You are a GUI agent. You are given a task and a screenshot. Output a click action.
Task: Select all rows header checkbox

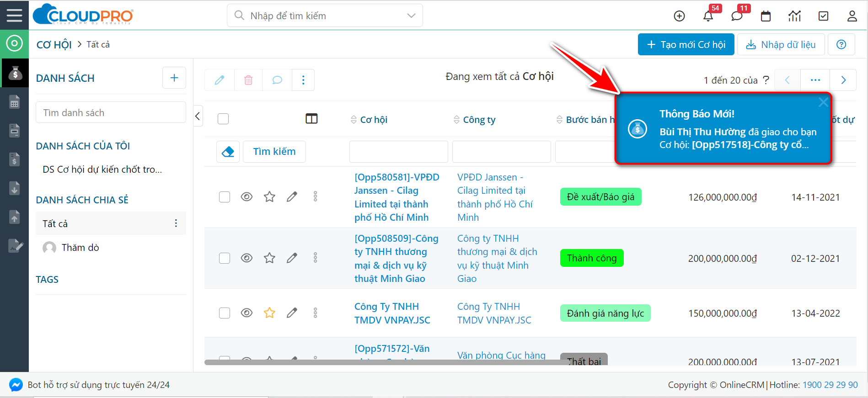point(223,119)
